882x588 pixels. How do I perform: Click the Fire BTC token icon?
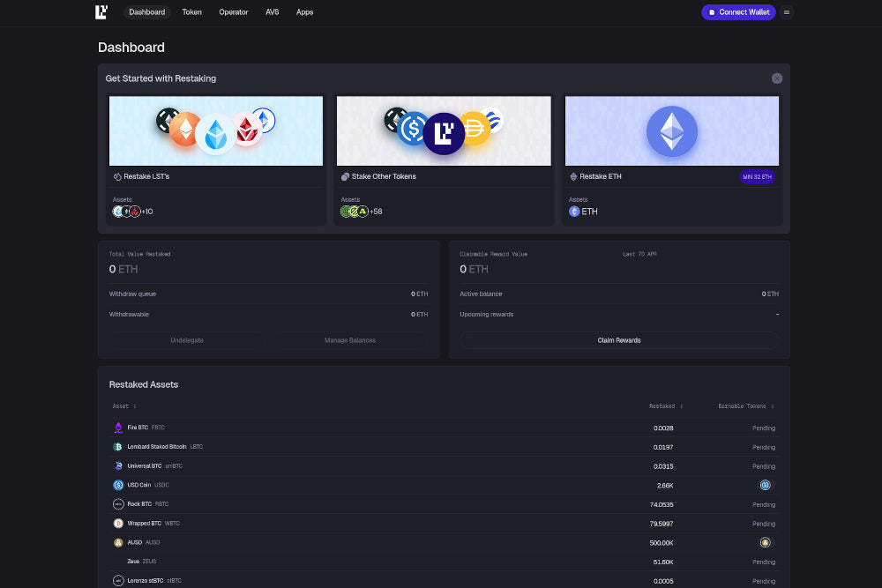(x=118, y=428)
